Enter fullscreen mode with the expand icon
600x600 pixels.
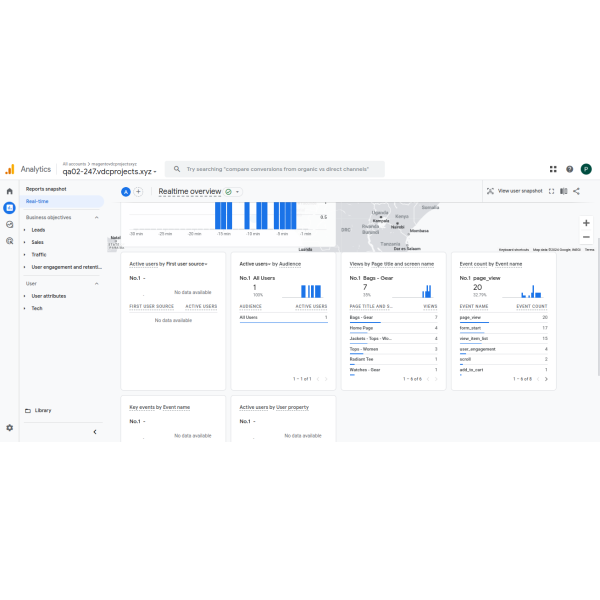pos(551,191)
